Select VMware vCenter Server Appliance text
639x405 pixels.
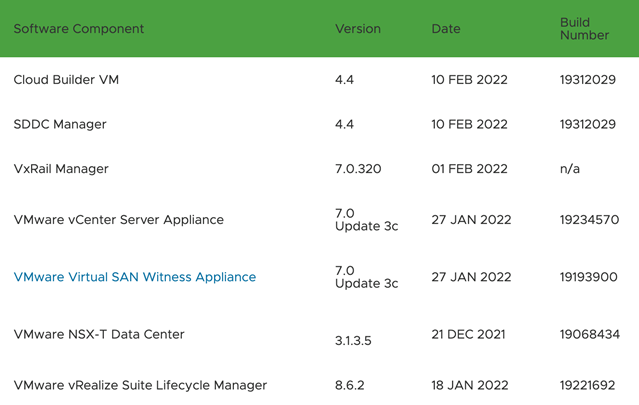coord(118,220)
